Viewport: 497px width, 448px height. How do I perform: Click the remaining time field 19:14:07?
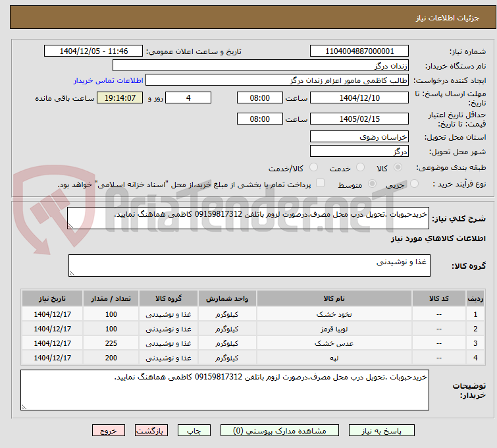[x=120, y=98]
